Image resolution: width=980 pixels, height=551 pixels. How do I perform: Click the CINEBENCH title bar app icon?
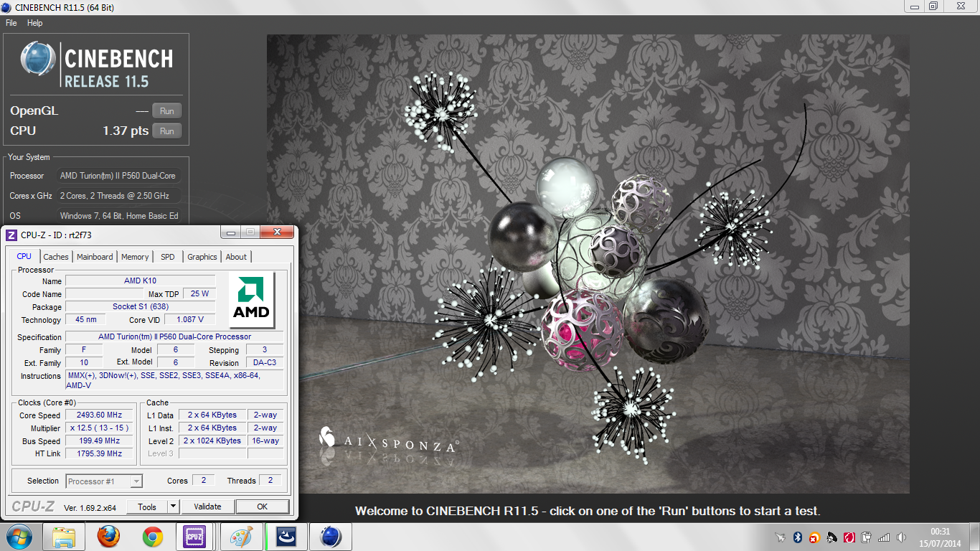6,7
